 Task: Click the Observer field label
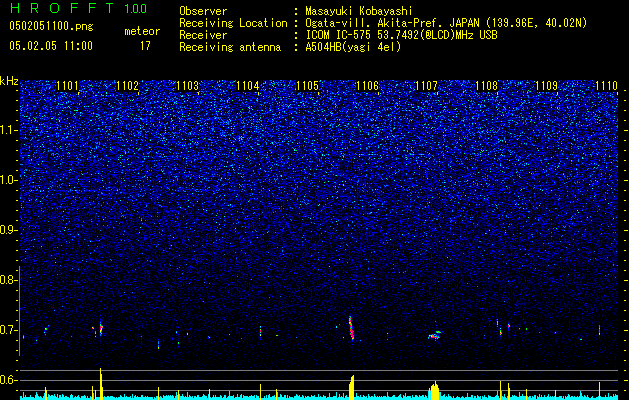point(203,12)
